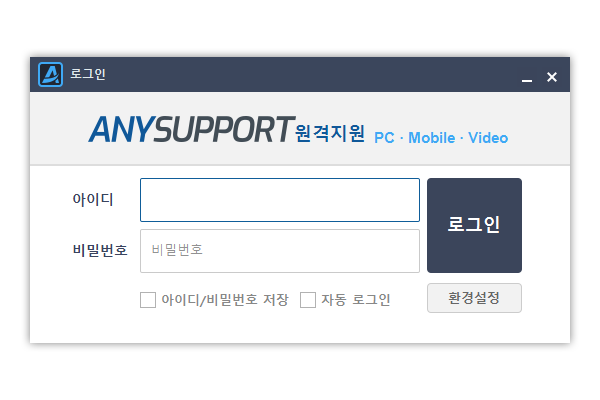This screenshot has width=600, height=400.
Task: Click the AnySupport app icon in title bar
Action: (x=50, y=74)
